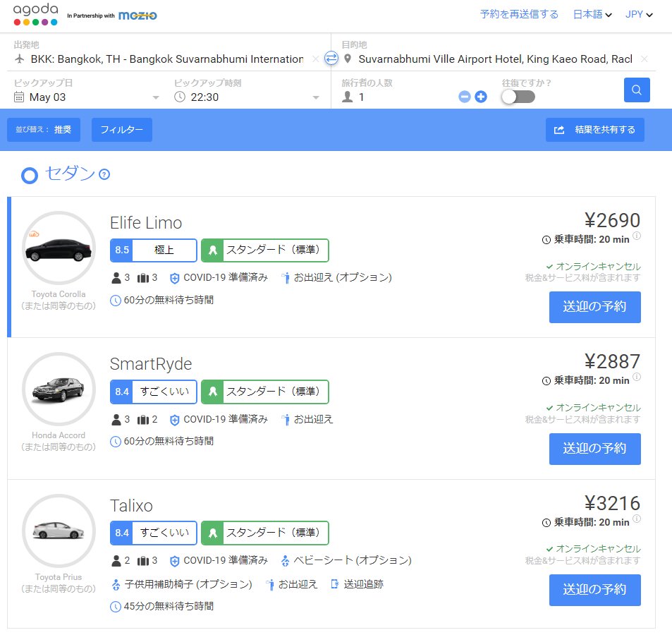The height and width of the screenshot is (635, 672).
Task: Open the 並び替え: 推奨 sort dropdown
Action: tap(44, 130)
